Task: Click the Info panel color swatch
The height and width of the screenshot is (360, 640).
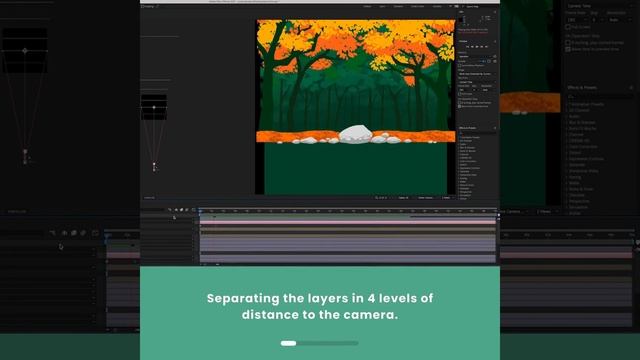Action: point(460,20)
